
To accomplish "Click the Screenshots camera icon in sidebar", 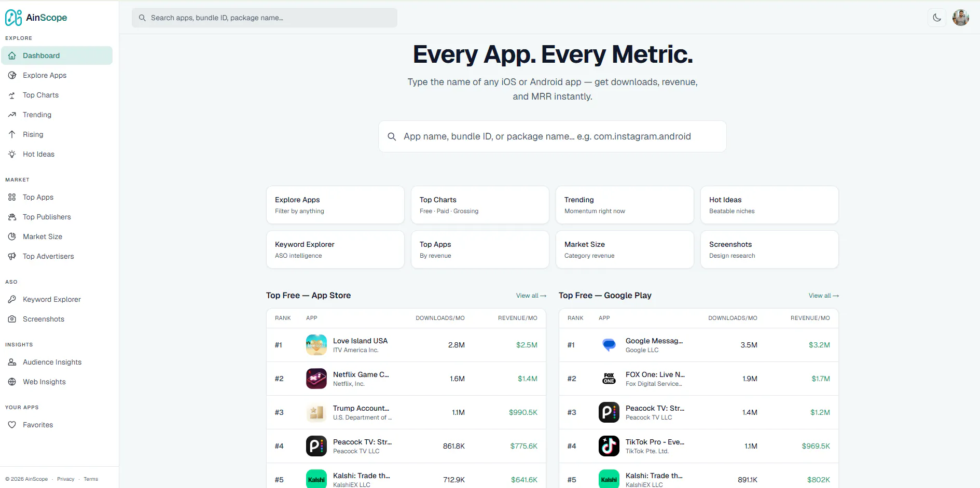I will pyautogui.click(x=12, y=319).
